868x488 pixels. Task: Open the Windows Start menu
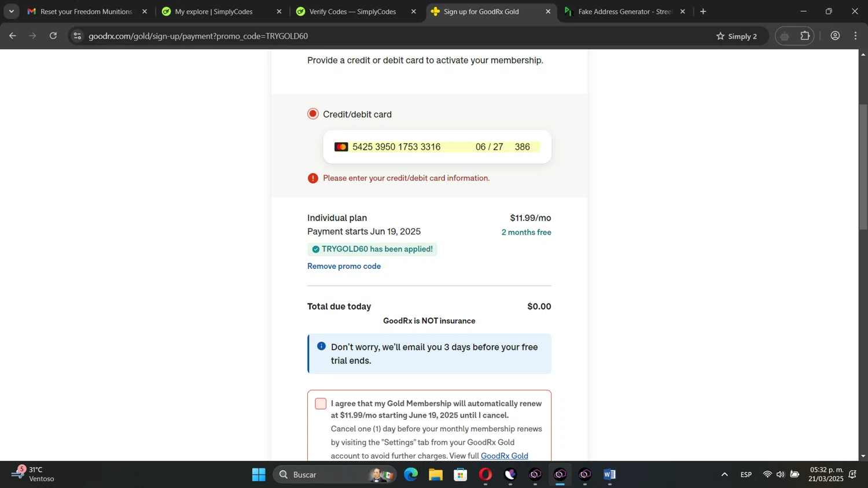click(x=259, y=475)
